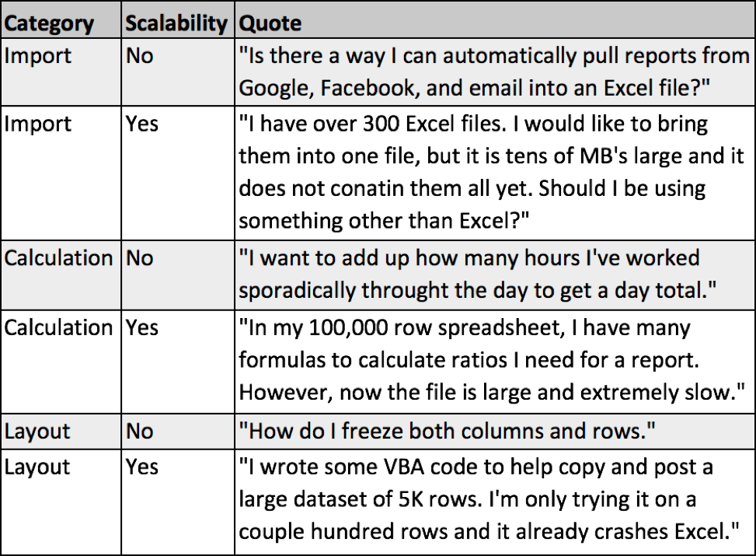Select the quote about pulling Google and Facebook reports
This screenshot has width=756, height=556.
[494, 72]
